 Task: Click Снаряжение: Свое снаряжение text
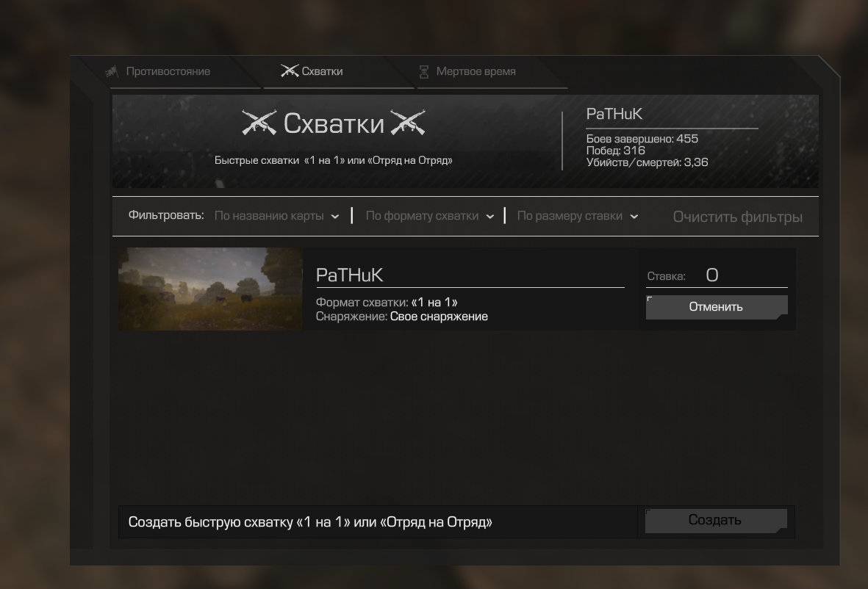[402, 317]
